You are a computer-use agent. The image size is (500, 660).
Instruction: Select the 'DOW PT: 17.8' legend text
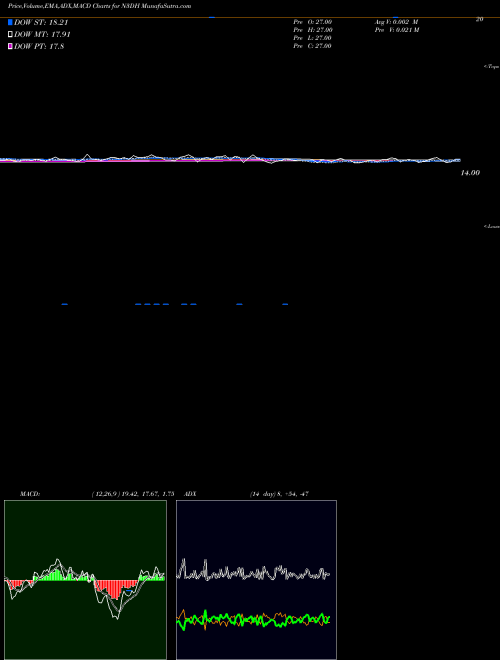click(39, 46)
